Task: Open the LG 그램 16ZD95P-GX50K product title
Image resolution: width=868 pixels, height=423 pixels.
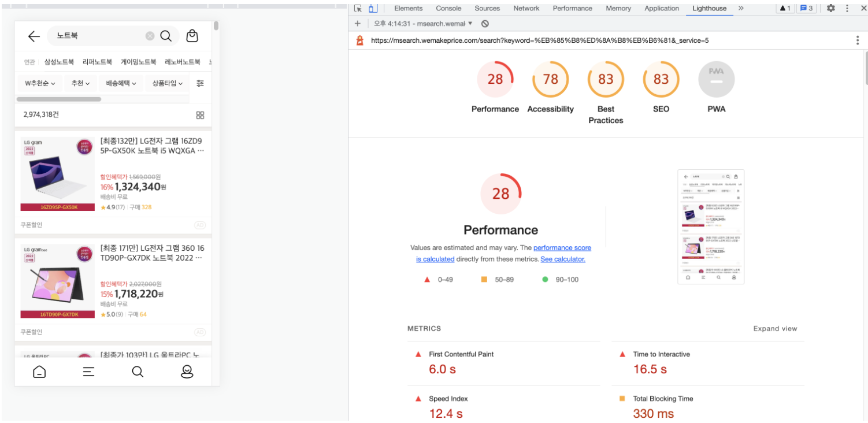Action: pos(153,146)
